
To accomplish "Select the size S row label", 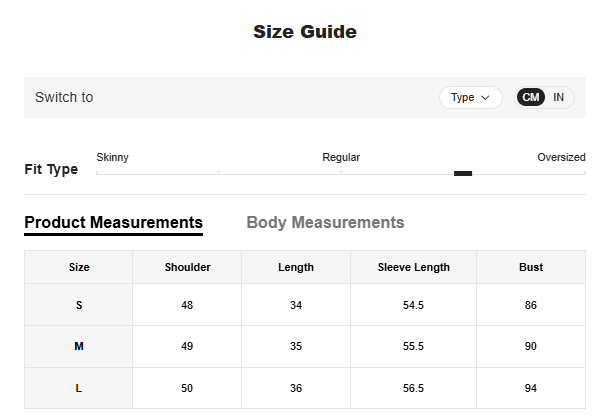I will pyautogui.click(x=79, y=305).
